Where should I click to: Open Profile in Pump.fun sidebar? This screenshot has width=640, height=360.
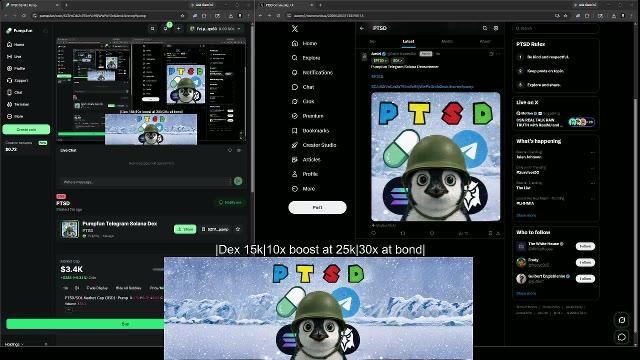click(x=16, y=68)
